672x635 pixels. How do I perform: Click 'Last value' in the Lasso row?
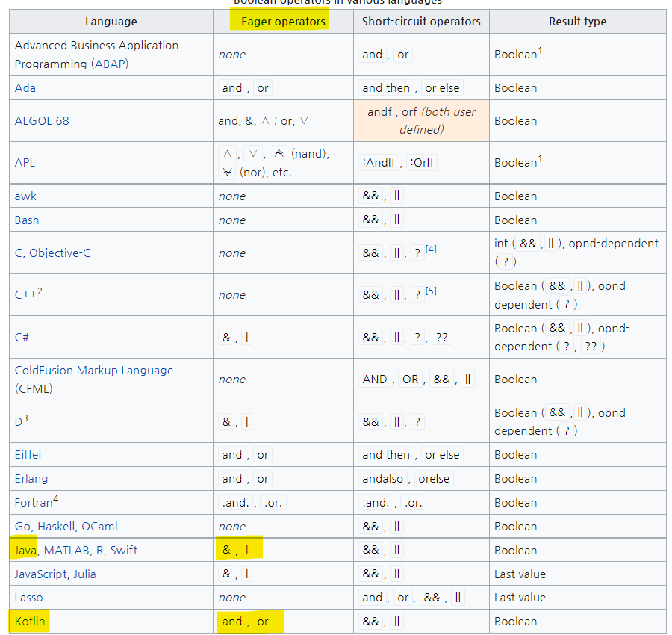click(x=520, y=598)
